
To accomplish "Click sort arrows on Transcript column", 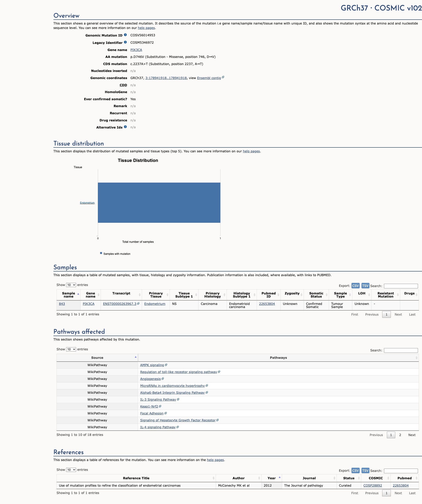I will click(x=140, y=295).
